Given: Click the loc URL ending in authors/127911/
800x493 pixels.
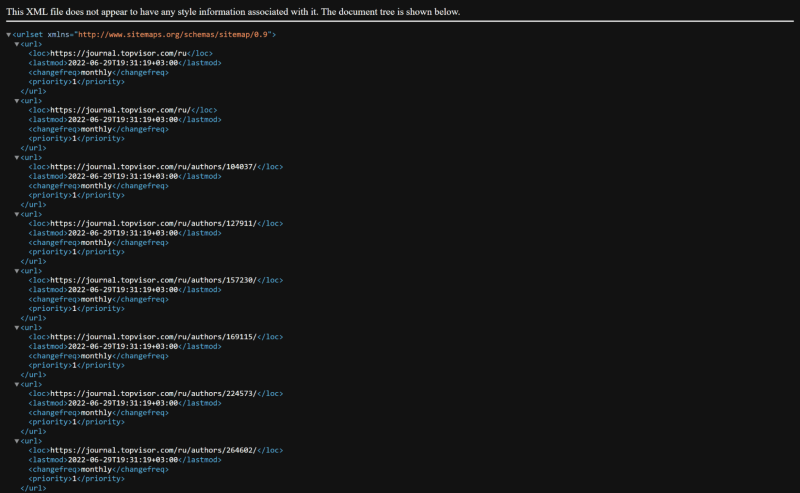Looking at the screenshot, I should coord(154,223).
